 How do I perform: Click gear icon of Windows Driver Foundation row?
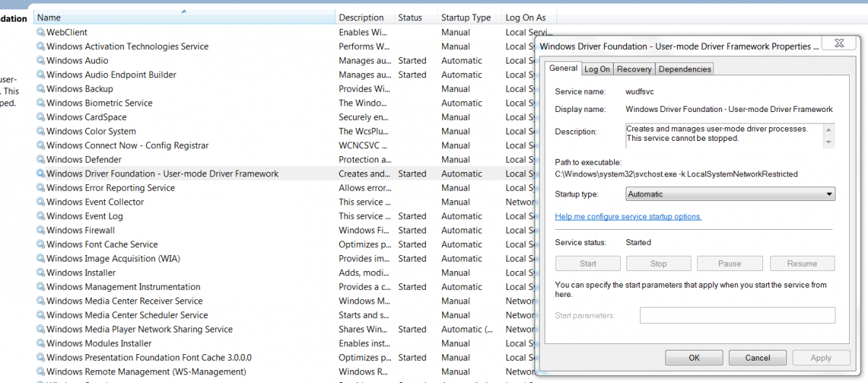click(41, 173)
